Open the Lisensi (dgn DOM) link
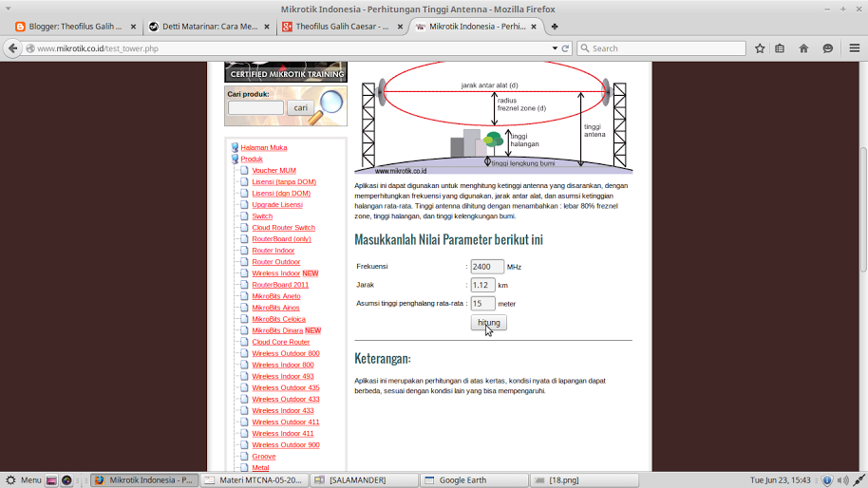868x488 pixels. pyautogui.click(x=281, y=193)
